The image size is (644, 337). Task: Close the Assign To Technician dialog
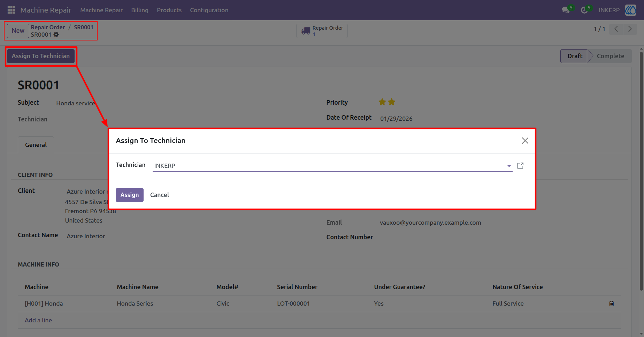point(525,141)
